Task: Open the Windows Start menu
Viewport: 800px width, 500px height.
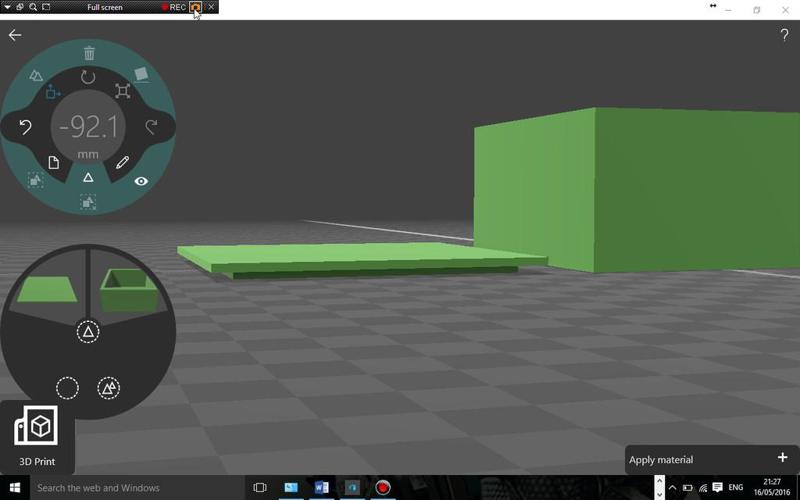Action: [x=15, y=488]
